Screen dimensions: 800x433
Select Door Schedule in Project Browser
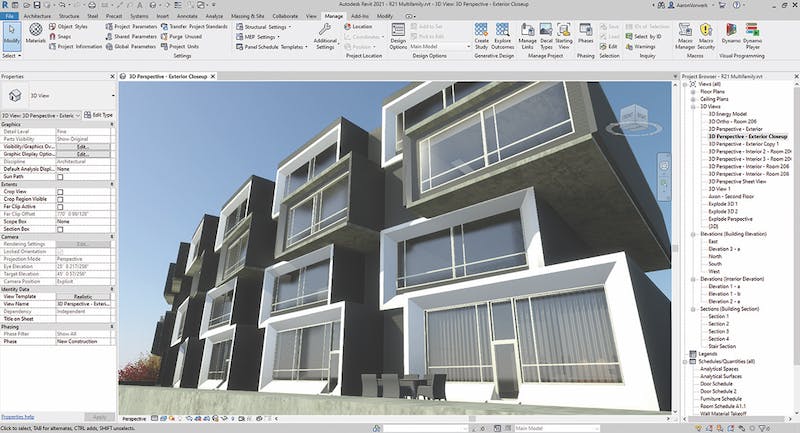point(716,384)
